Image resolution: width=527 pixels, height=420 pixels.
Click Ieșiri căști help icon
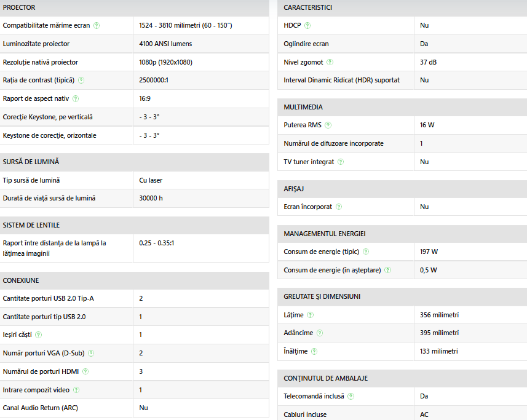38,335
